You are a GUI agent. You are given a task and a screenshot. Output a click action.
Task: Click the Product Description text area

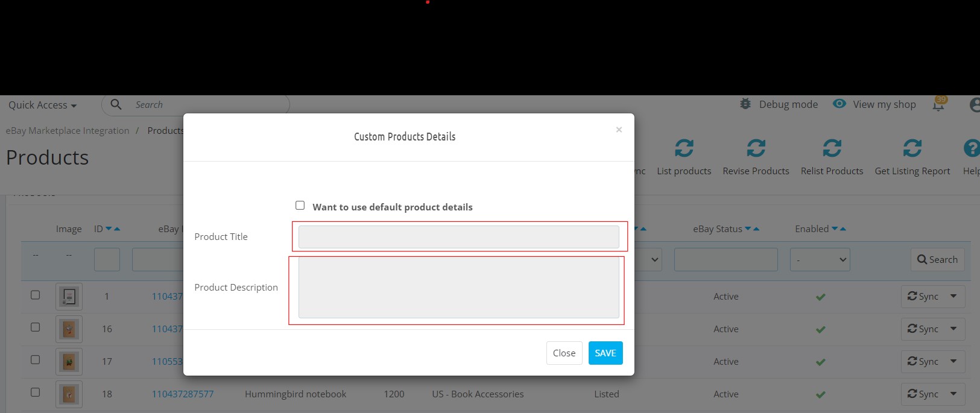pos(458,288)
